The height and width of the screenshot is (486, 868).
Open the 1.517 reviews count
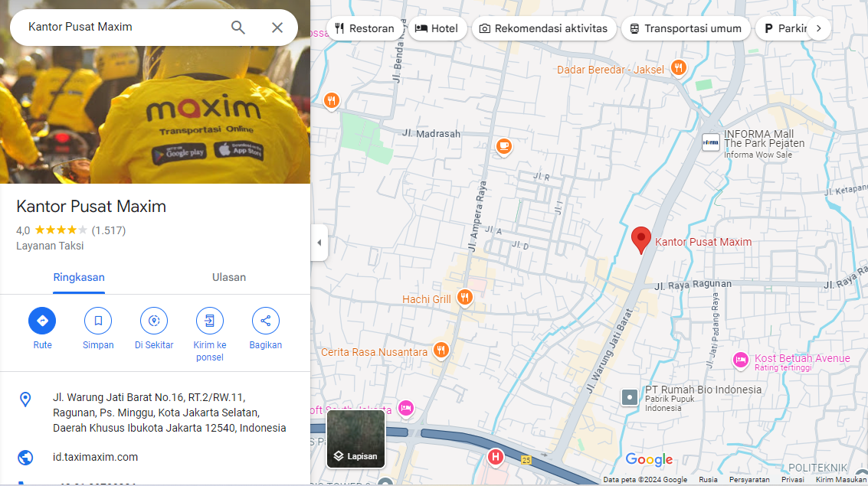click(109, 230)
